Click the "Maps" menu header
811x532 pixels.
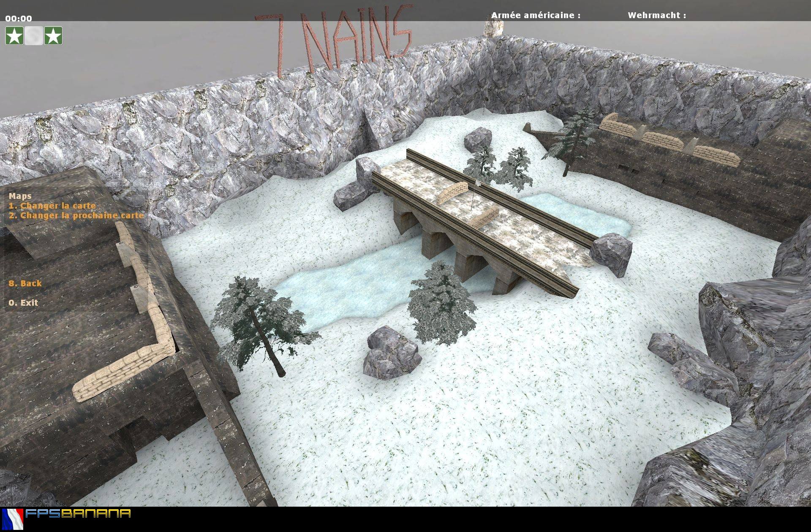pos(20,195)
